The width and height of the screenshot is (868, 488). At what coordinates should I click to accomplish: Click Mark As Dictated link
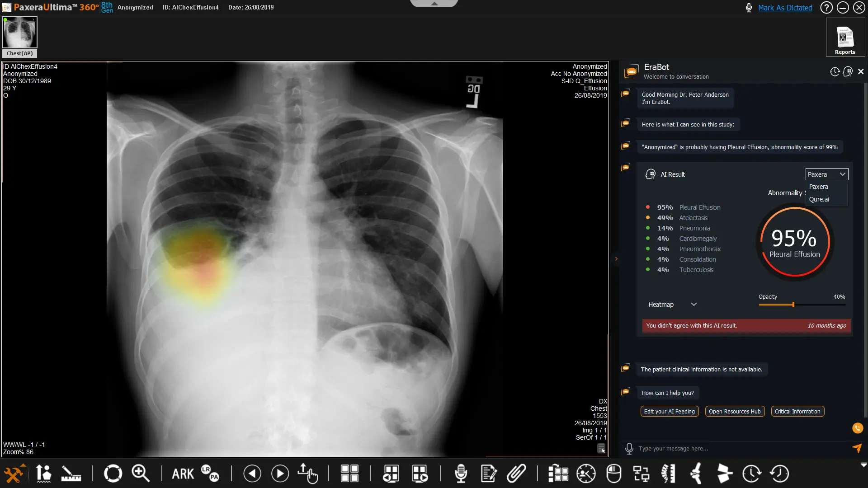coord(785,8)
